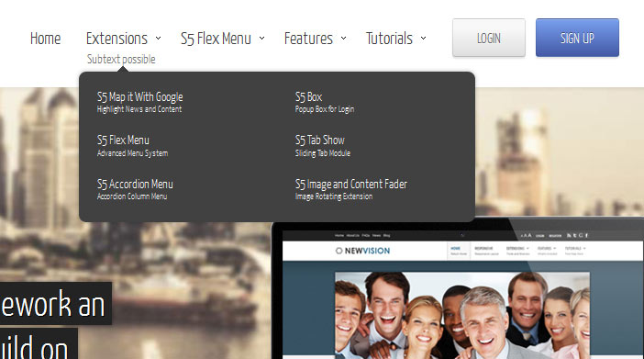Click the Features menu label
Image resolution: width=644 pixels, height=359 pixels.
pyautogui.click(x=308, y=39)
